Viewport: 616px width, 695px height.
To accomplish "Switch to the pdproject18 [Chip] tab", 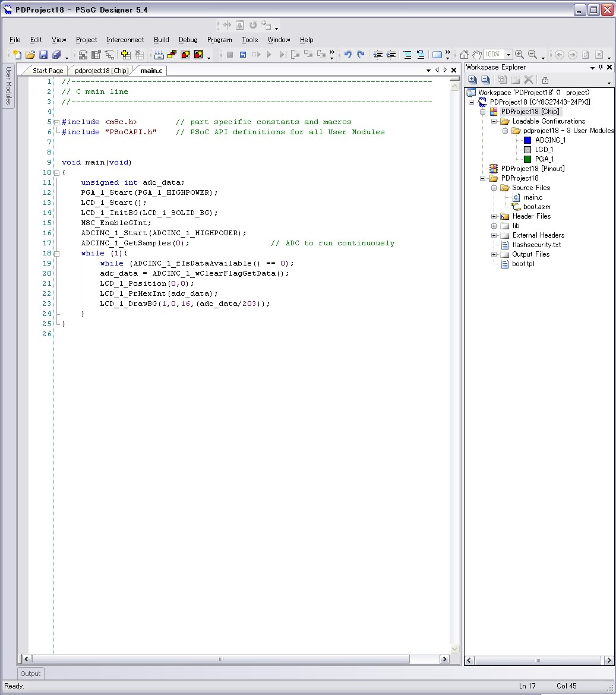I will pyautogui.click(x=101, y=71).
